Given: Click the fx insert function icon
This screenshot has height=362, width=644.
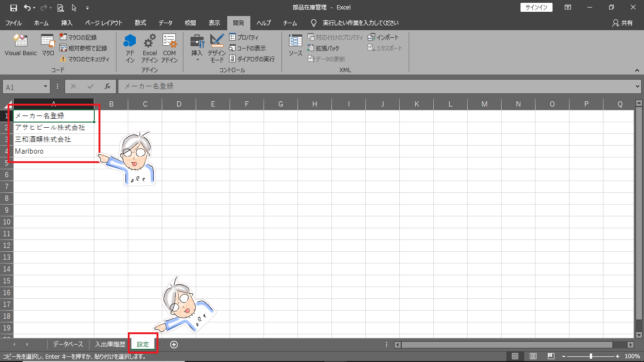Looking at the screenshot, I should (x=107, y=87).
